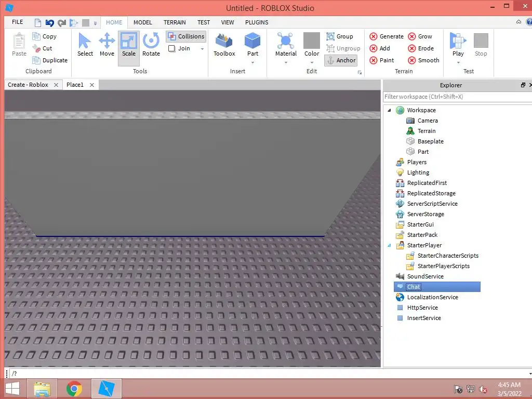Screen dimensions: 532x399
Task: Click the Ungroup button
Action: [x=343, y=48]
